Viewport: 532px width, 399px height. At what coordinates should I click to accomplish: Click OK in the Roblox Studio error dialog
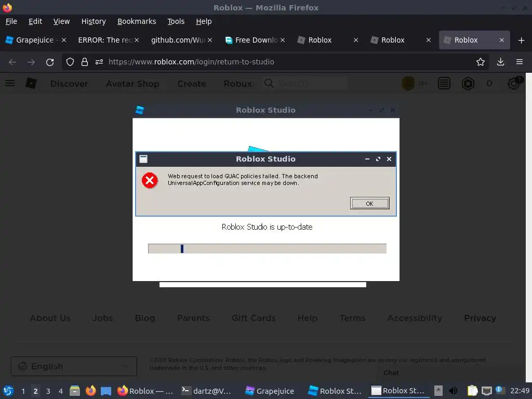(369, 203)
